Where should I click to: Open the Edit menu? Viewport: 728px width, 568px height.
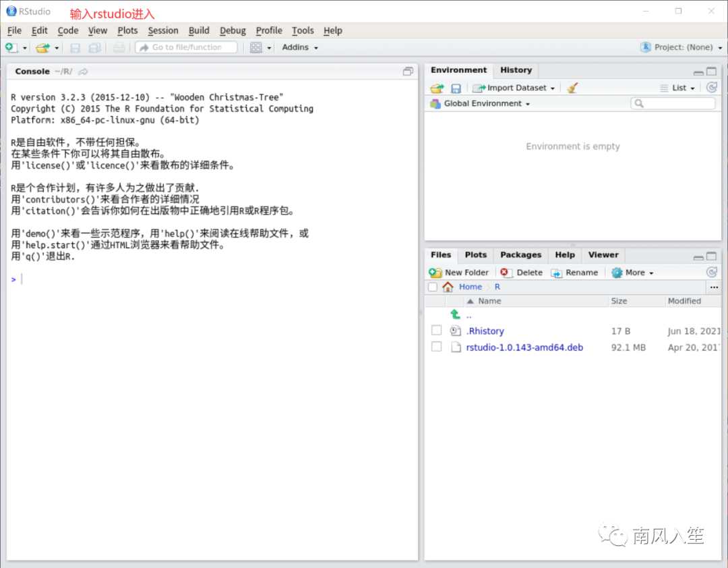point(40,30)
